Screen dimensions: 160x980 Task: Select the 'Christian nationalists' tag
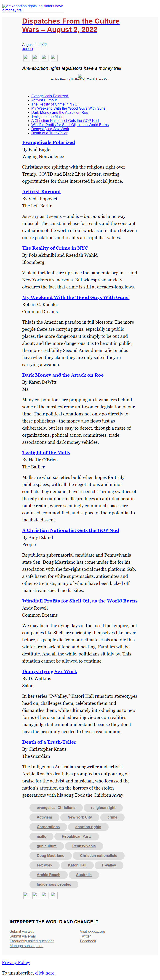coord(98,855)
